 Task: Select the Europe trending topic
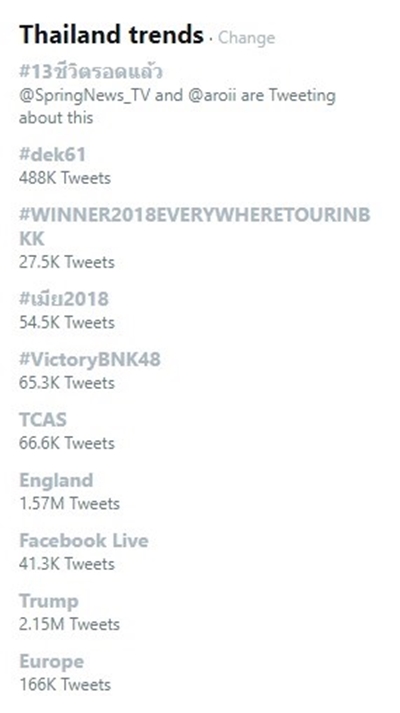point(51,662)
